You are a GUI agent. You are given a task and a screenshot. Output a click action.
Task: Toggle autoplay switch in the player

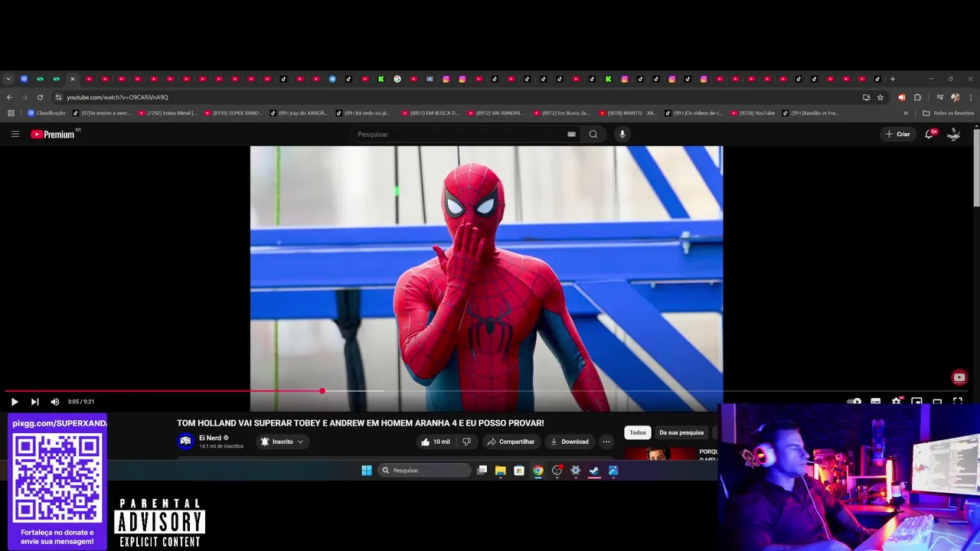tap(854, 402)
